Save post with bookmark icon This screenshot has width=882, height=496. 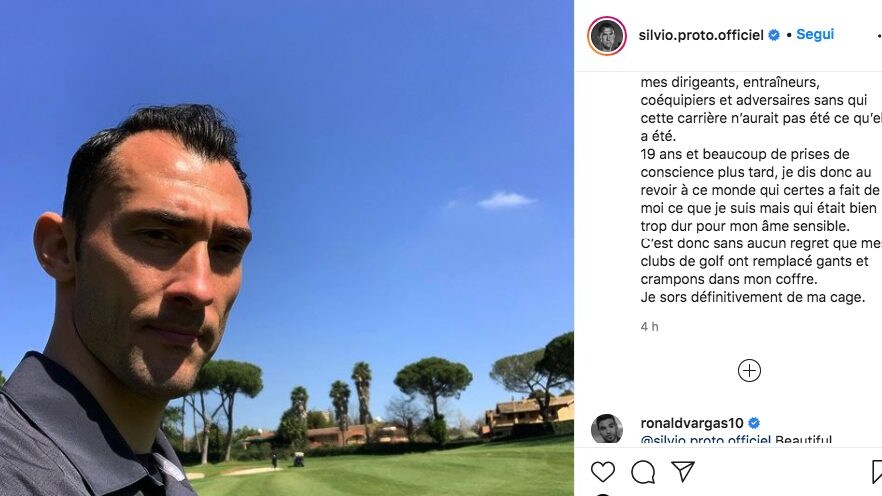(x=877, y=472)
